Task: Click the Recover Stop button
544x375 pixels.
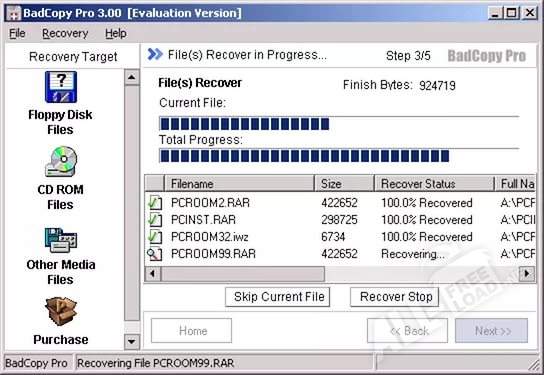Action: tap(394, 297)
